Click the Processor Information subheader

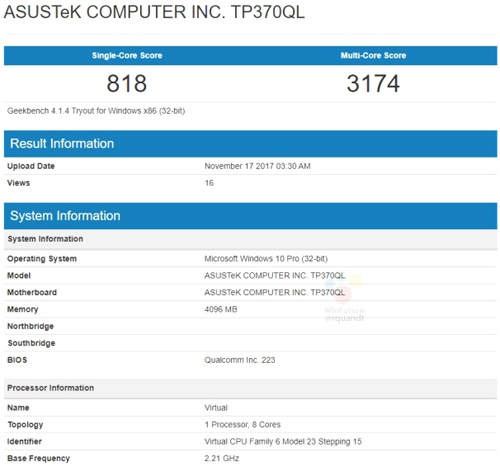pos(250,388)
